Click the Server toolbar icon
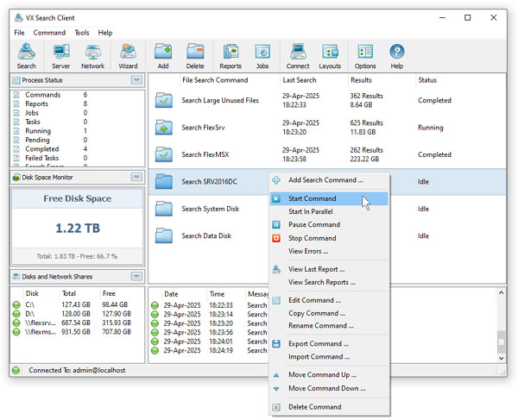 (x=61, y=56)
